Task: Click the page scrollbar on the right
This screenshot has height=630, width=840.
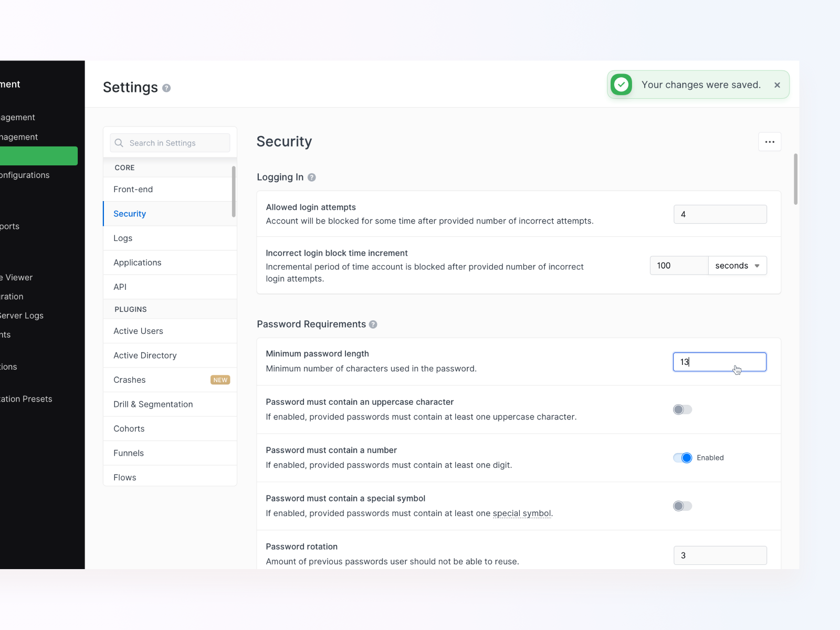Action: [795, 179]
